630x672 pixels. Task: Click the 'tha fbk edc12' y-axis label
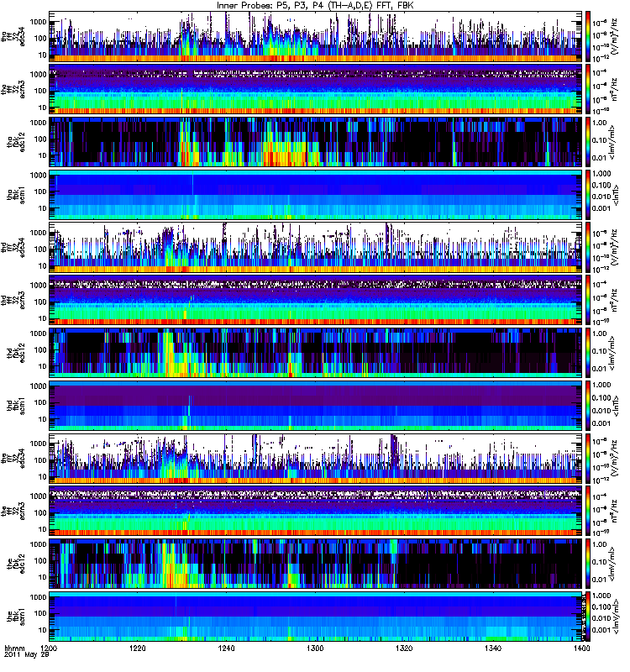[x=16, y=142]
